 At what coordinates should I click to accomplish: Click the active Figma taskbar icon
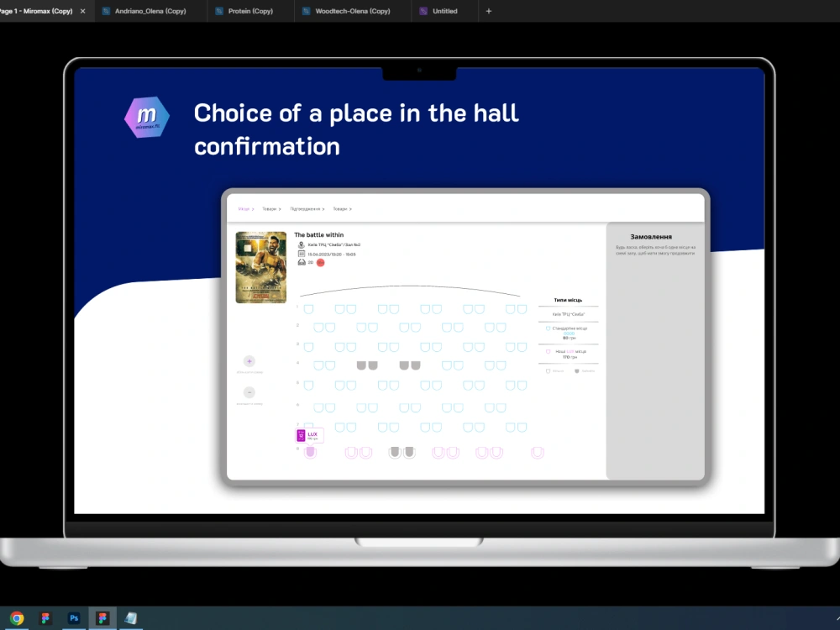click(x=102, y=618)
